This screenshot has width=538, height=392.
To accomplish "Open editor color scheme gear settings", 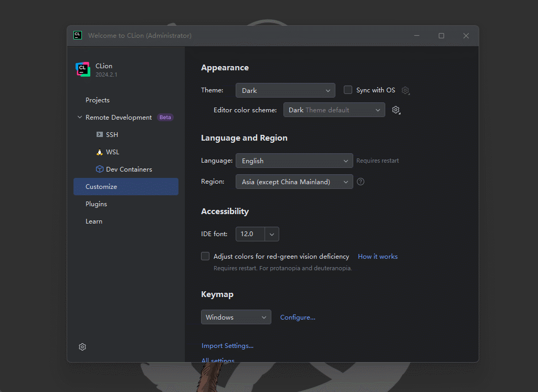I will click(396, 110).
